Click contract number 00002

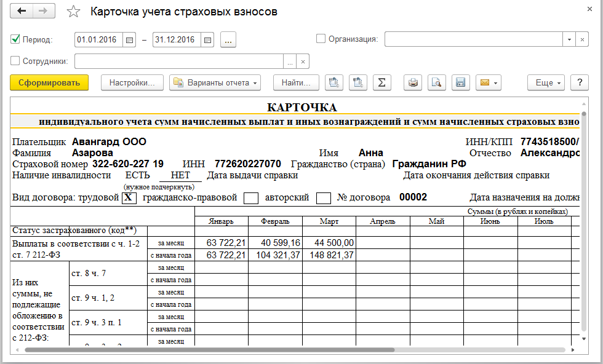[x=413, y=197]
